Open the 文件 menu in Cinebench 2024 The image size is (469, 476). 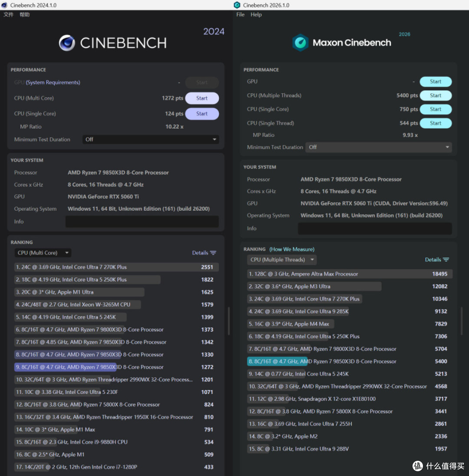tap(9, 15)
